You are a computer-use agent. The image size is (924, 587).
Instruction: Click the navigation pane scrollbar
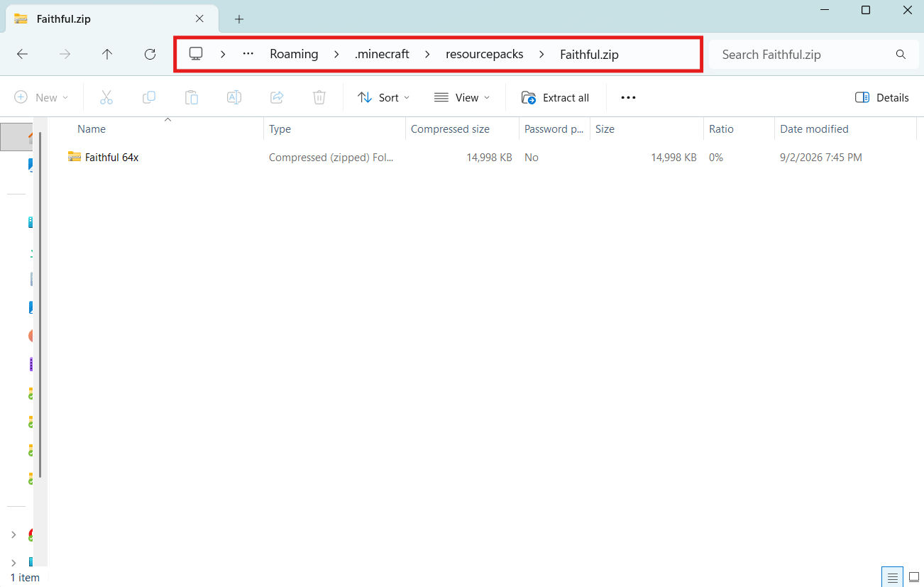coord(41,305)
